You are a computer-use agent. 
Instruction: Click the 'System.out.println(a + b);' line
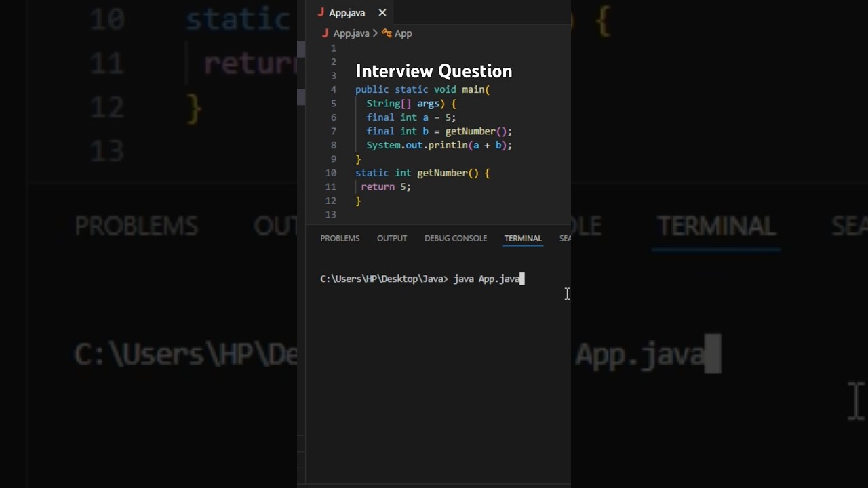click(439, 145)
